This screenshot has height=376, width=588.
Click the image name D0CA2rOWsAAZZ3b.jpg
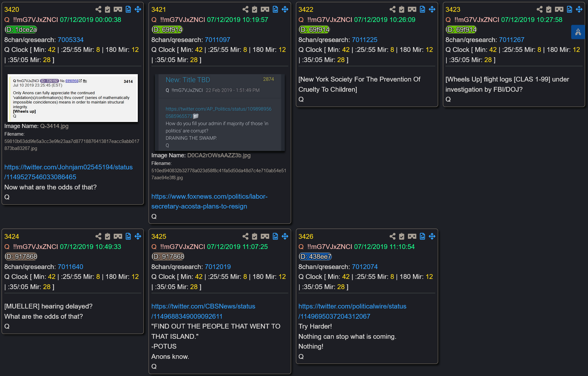pyautogui.click(x=219, y=155)
